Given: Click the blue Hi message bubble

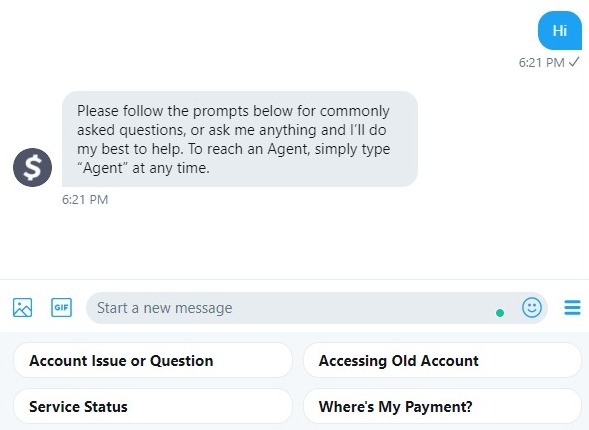Looking at the screenshot, I should point(560,30).
